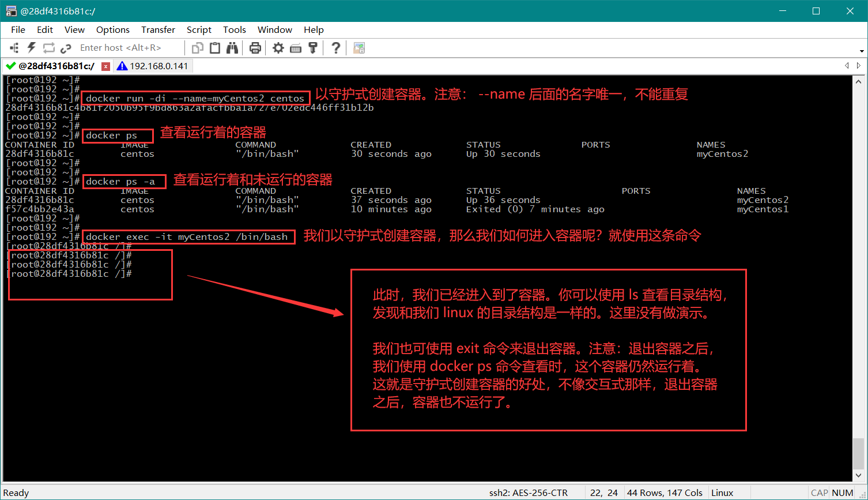Open the Transfer menu
The image size is (868, 500).
tap(158, 29)
